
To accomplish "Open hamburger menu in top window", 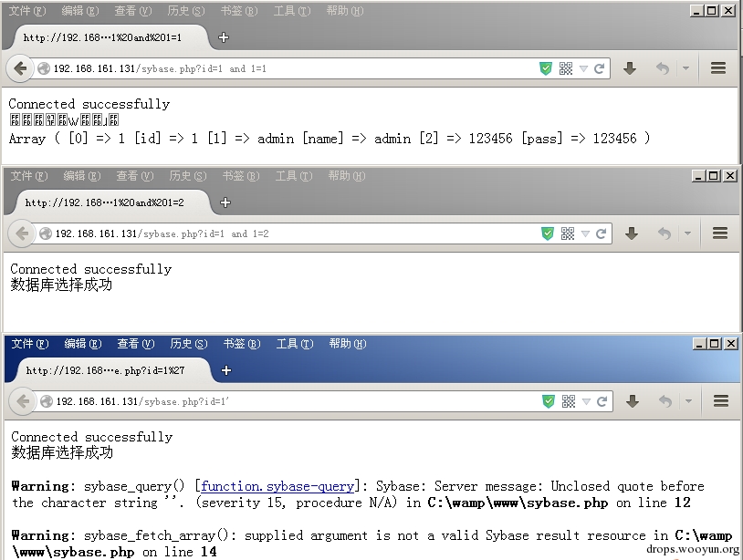I will tap(718, 68).
